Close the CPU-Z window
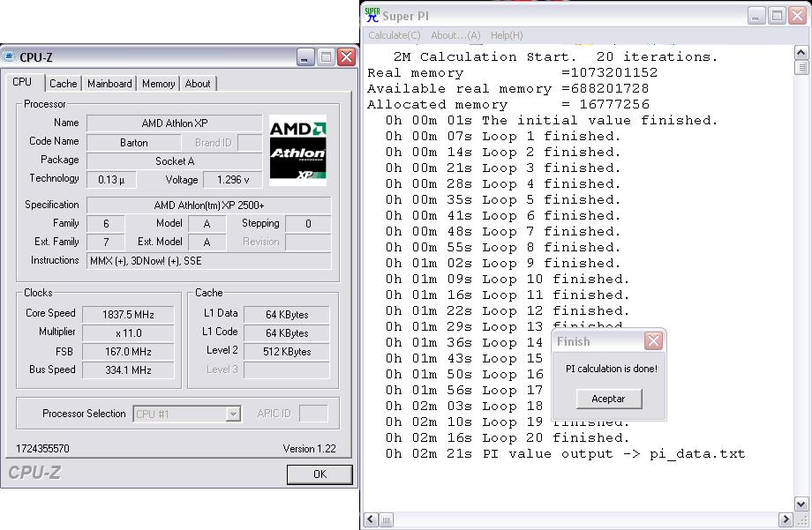The image size is (812, 530). coord(347,56)
